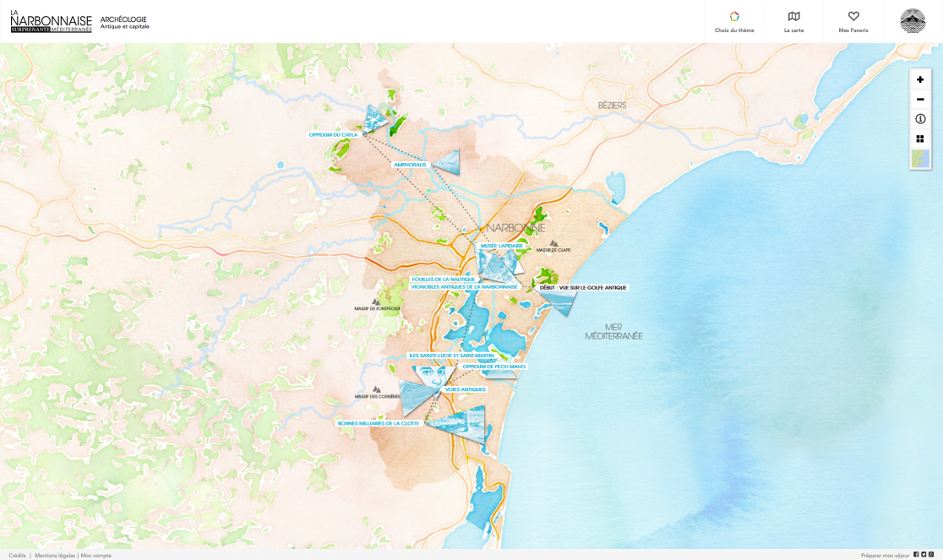Click La Narbonnaise logo

tap(51, 22)
